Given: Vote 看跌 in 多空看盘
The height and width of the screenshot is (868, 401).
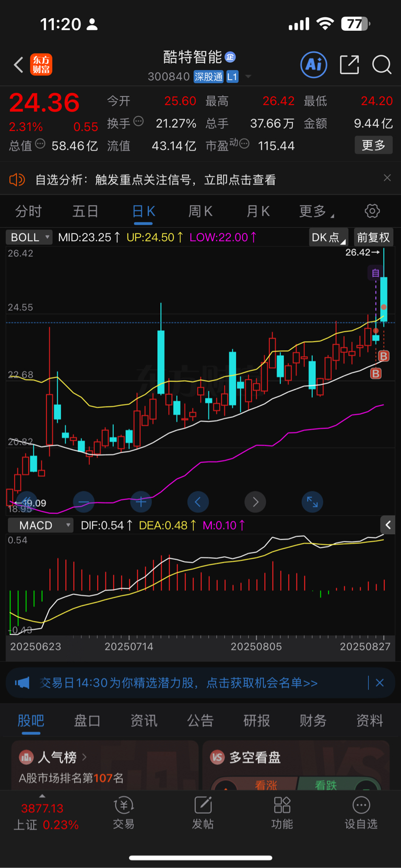Looking at the screenshot, I should (x=326, y=785).
